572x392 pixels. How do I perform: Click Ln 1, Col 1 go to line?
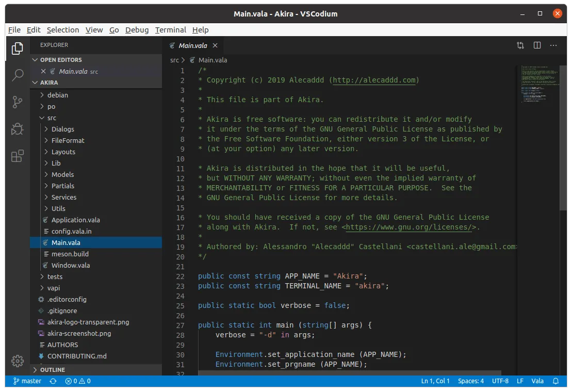(x=435, y=381)
